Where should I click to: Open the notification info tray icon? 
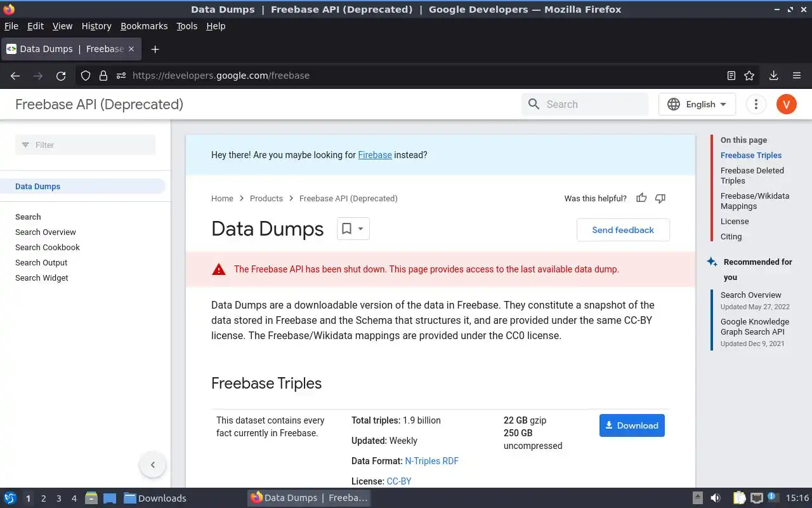coord(773,497)
